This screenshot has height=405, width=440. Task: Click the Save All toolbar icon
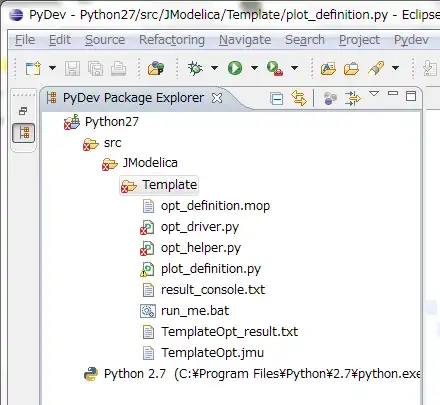click(96, 68)
